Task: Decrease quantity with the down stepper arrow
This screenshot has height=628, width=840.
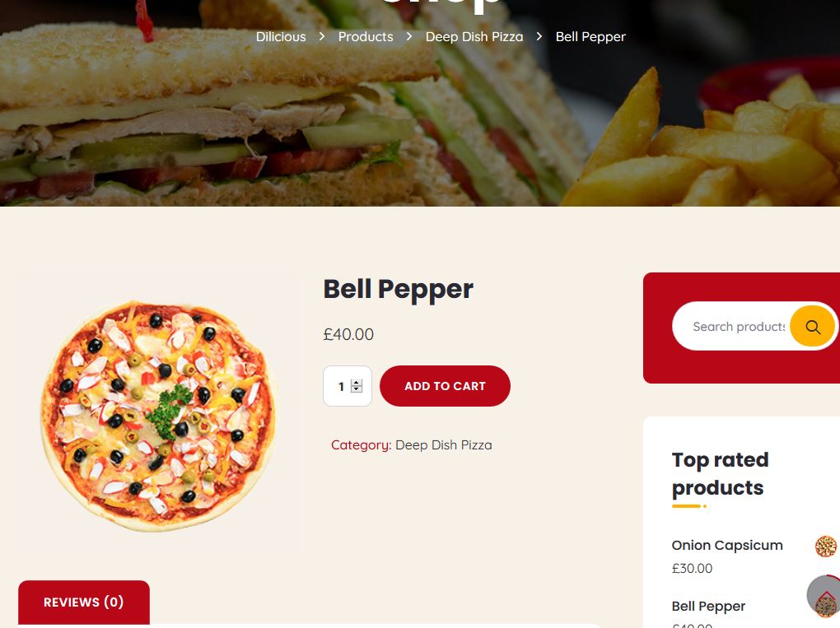Action: 357,389
